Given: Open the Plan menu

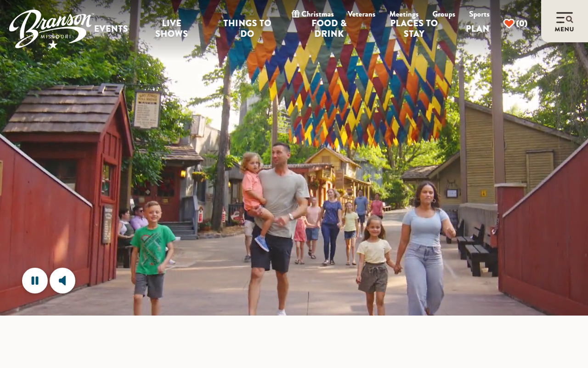Looking at the screenshot, I should click(x=478, y=29).
